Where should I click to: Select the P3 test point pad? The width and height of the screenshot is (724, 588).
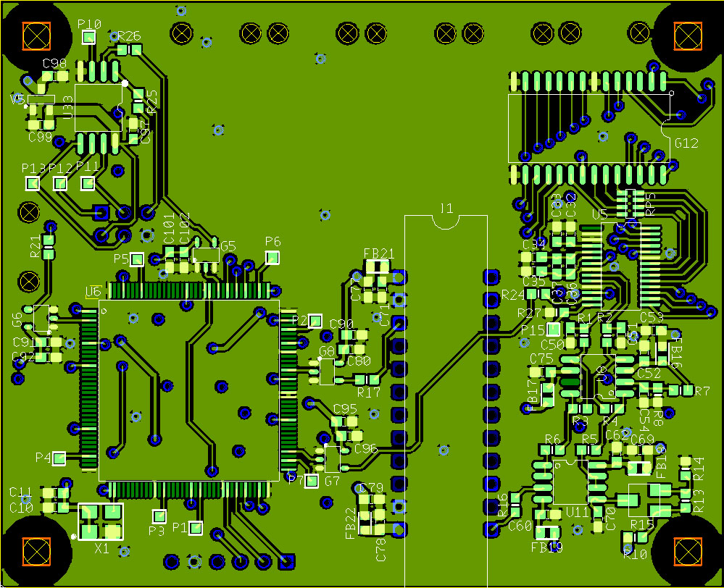tap(159, 516)
